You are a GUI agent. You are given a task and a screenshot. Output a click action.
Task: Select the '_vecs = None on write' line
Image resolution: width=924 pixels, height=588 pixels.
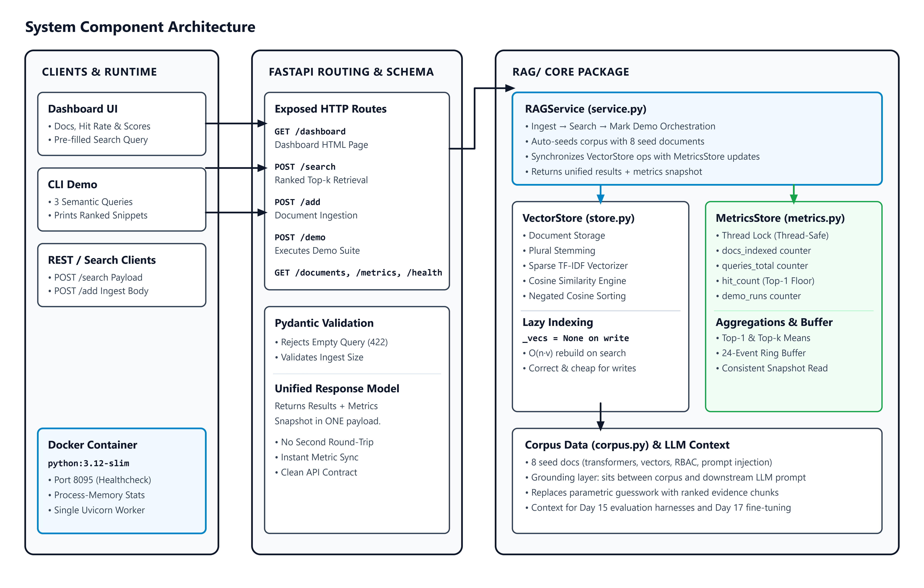(576, 338)
